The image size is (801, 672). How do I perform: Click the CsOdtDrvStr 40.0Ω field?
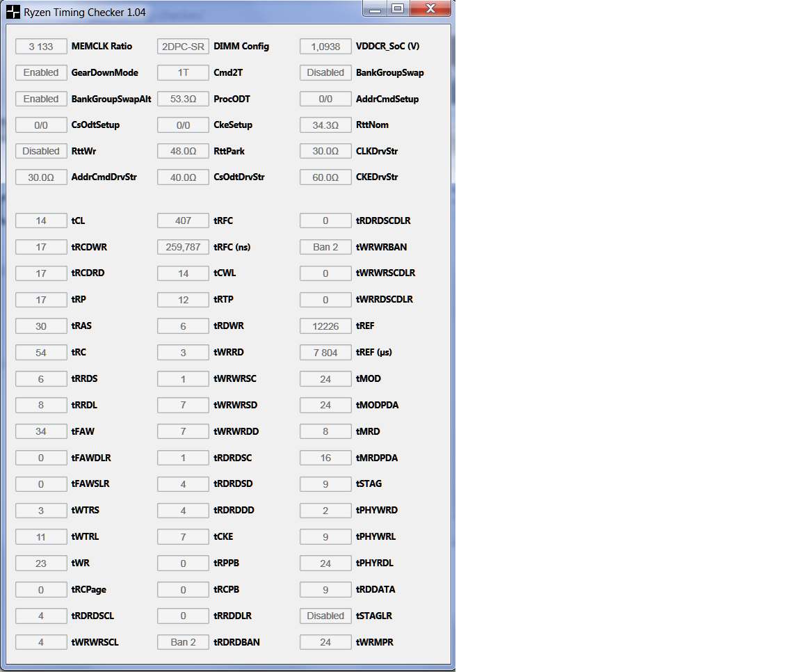[183, 177]
